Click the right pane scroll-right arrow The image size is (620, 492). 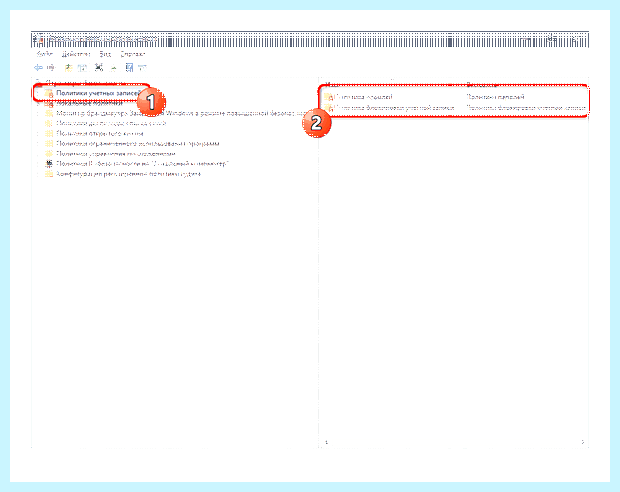coord(582,442)
